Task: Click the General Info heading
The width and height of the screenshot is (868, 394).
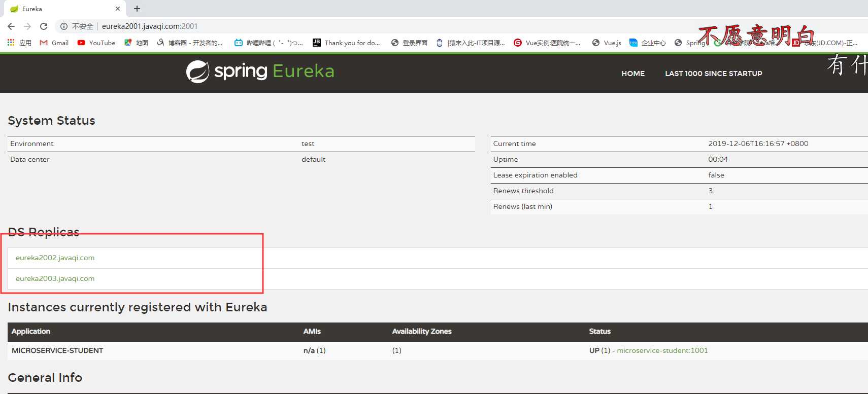Action: pyautogui.click(x=45, y=378)
